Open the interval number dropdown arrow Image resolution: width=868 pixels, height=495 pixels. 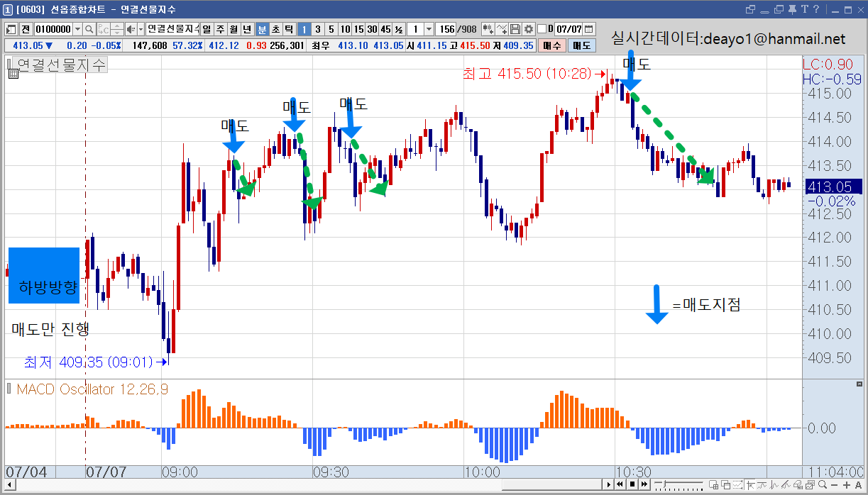[x=429, y=29]
